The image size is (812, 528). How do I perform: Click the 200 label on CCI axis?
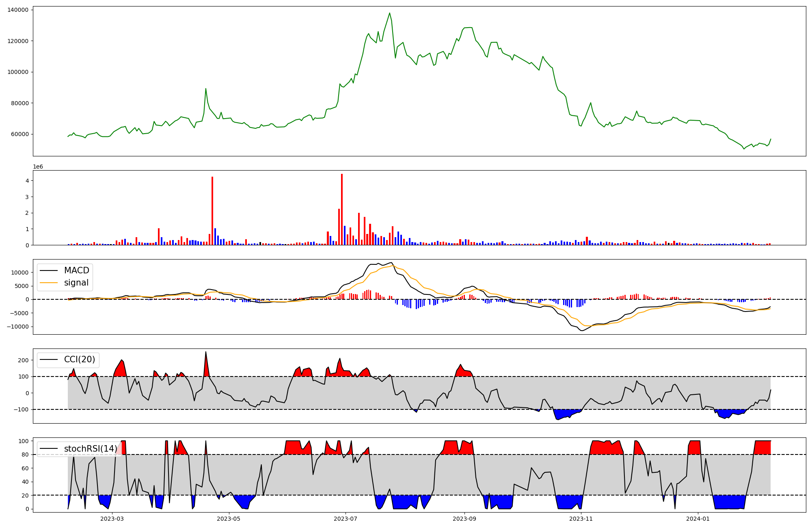coord(23,361)
